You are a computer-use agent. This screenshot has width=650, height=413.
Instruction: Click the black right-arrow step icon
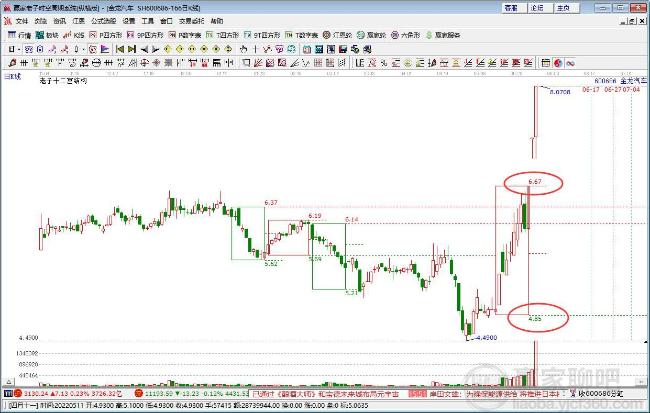click(x=155, y=49)
